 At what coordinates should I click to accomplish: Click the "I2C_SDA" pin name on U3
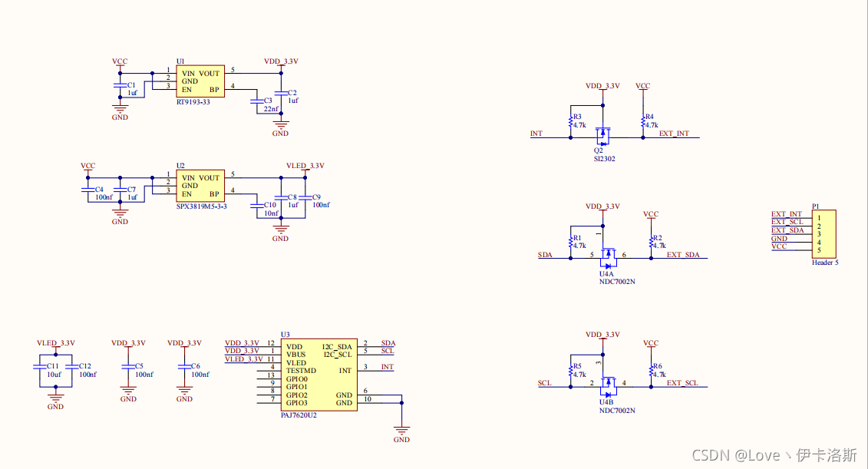coord(337,347)
